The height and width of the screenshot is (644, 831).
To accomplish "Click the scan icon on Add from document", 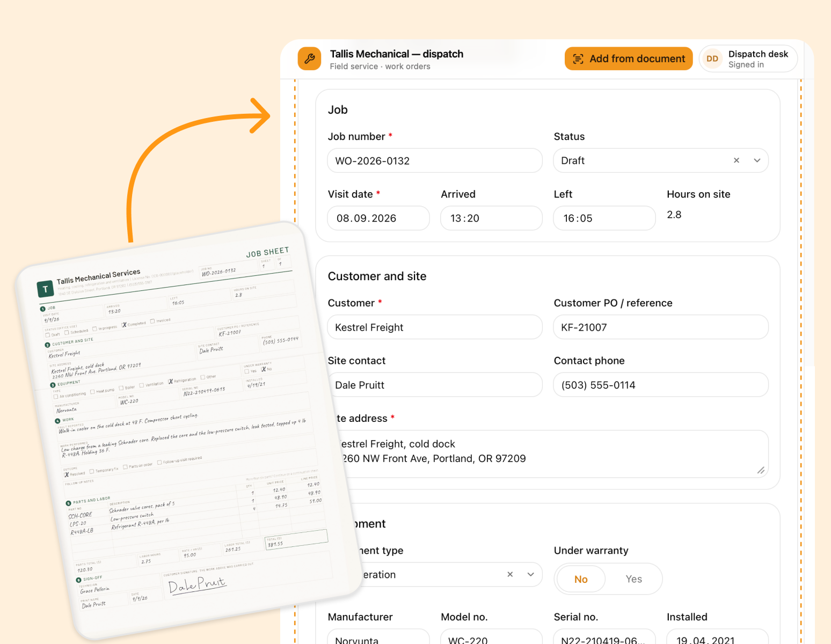I will click(578, 59).
